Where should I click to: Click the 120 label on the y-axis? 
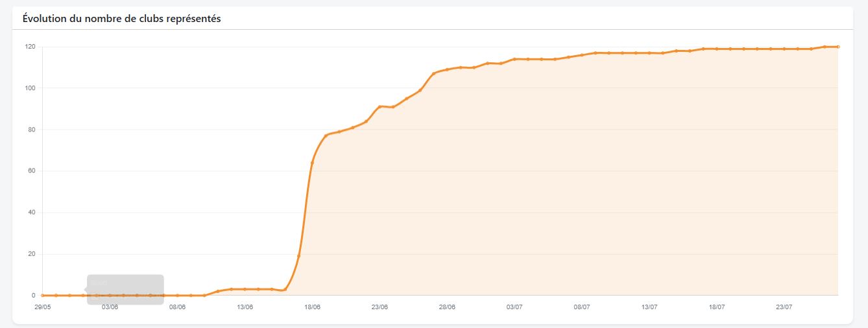point(30,47)
